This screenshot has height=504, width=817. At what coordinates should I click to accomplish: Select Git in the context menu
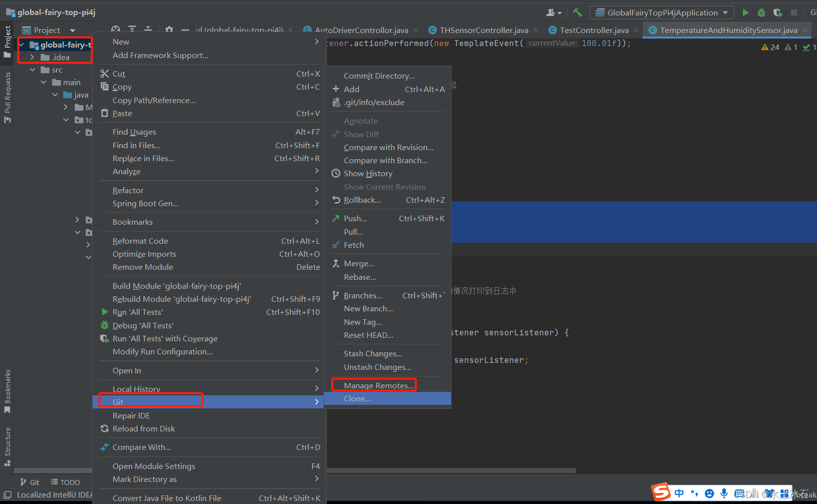pyautogui.click(x=208, y=402)
